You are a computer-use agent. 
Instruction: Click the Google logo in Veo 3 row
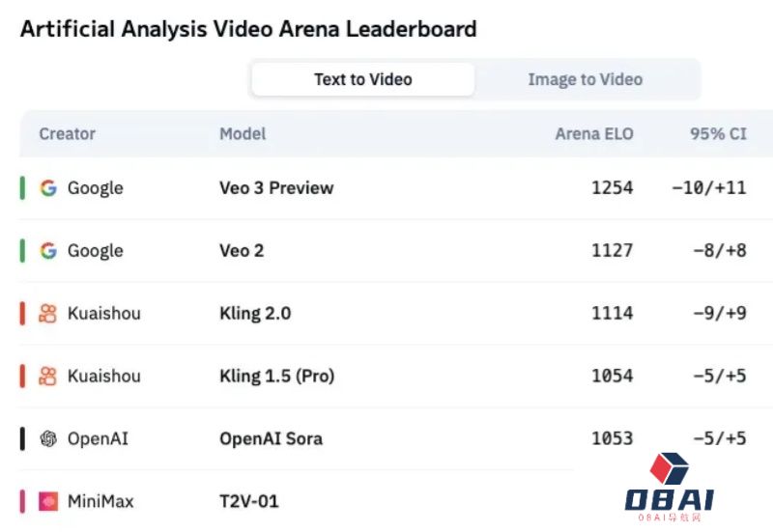pyautogui.click(x=48, y=188)
